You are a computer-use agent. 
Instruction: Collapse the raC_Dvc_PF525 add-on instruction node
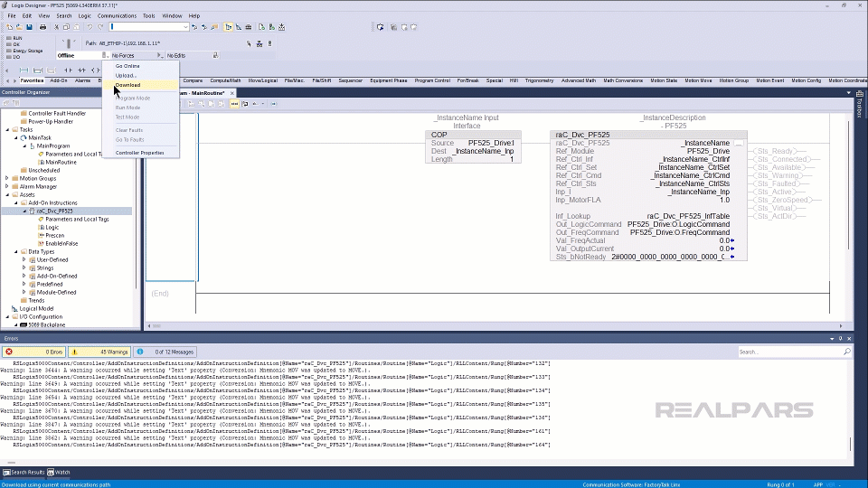click(x=24, y=211)
